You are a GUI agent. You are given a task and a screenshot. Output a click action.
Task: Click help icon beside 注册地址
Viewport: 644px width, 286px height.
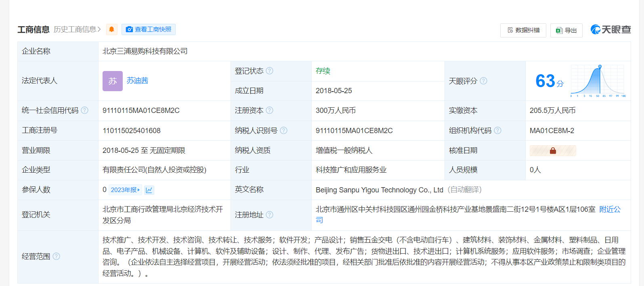pyautogui.click(x=270, y=215)
